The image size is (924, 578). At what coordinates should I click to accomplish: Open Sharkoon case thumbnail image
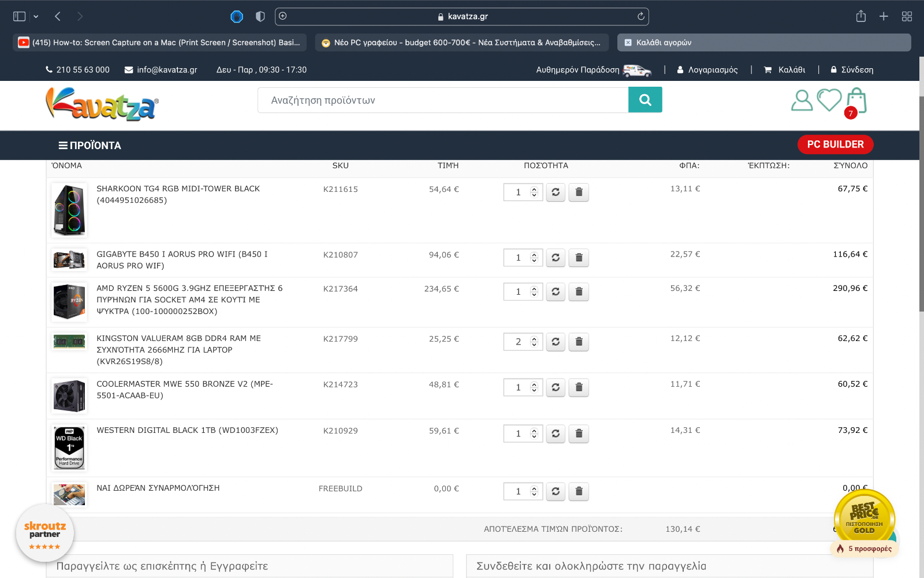69,210
